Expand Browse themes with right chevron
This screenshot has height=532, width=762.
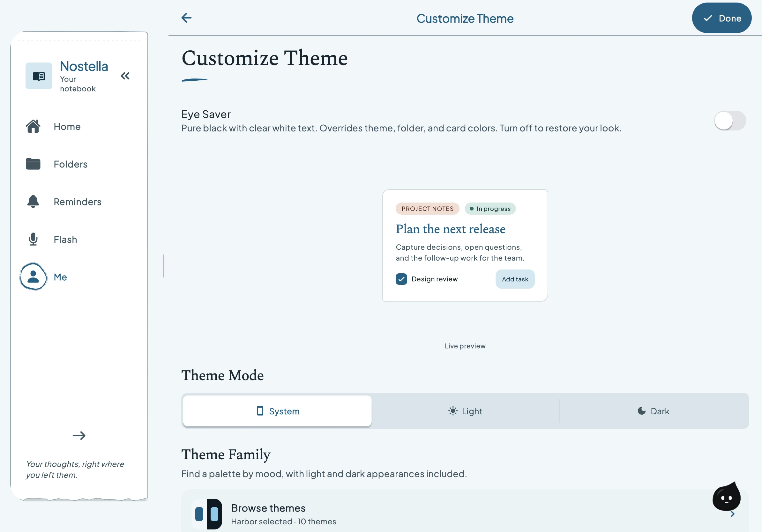[x=732, y=514]
